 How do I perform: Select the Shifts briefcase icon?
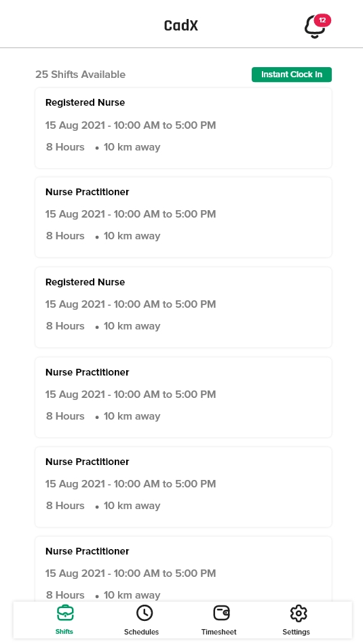point(64,613)
